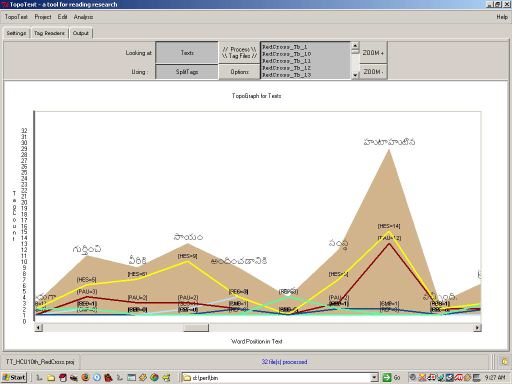Image resolution: width=512 pixels, height=384 pixels.
Task: Toggle the SplitTags using button
Action: coord(187,72)
